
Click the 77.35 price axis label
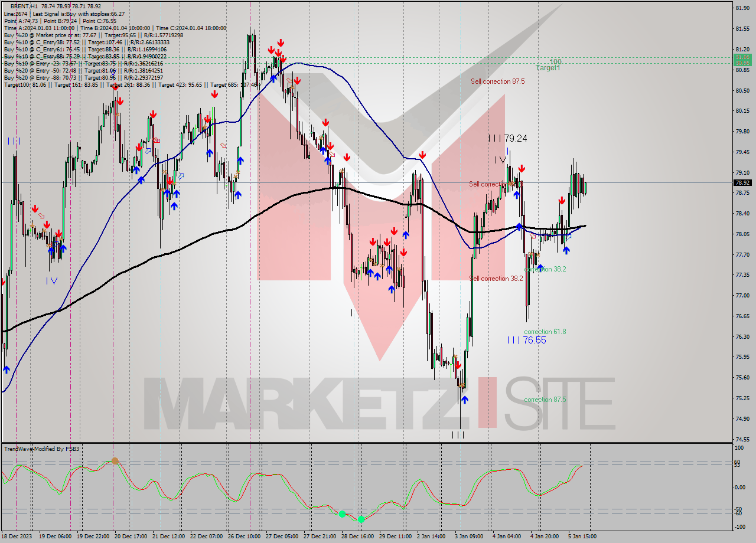click(x=742, y=274)
